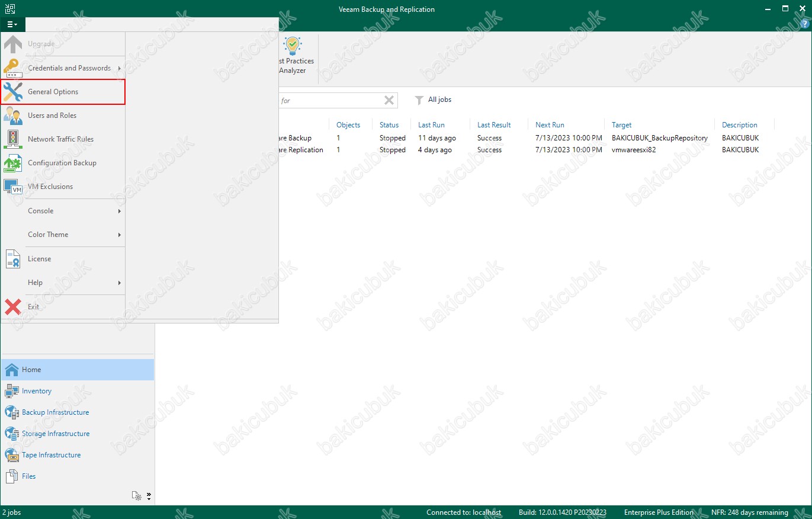Expand navigation pane overflow chevron
The image size is (812, 519).
point(149,496)
